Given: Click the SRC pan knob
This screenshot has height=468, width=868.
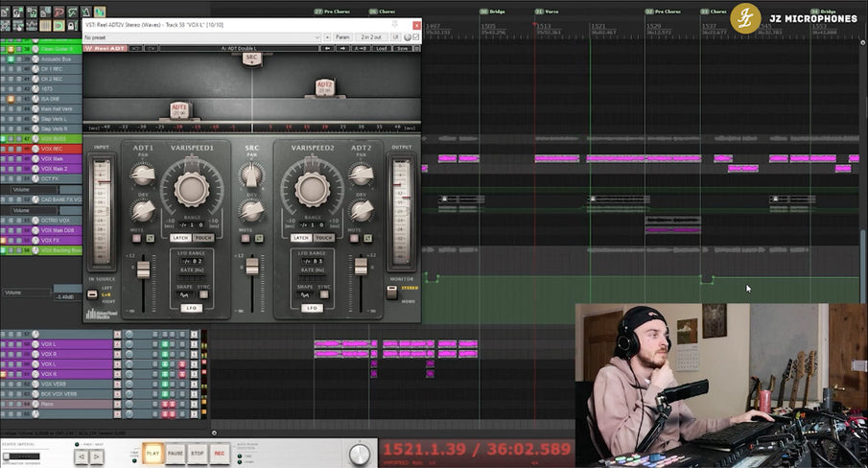Looking at the screenshot, I should (252, 174).
